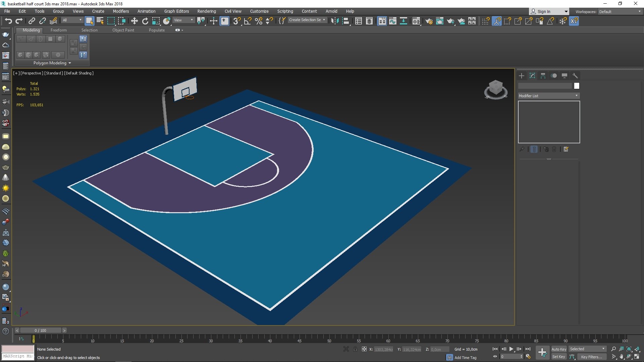Open the Modify panel tab

[x=532, y=76]
